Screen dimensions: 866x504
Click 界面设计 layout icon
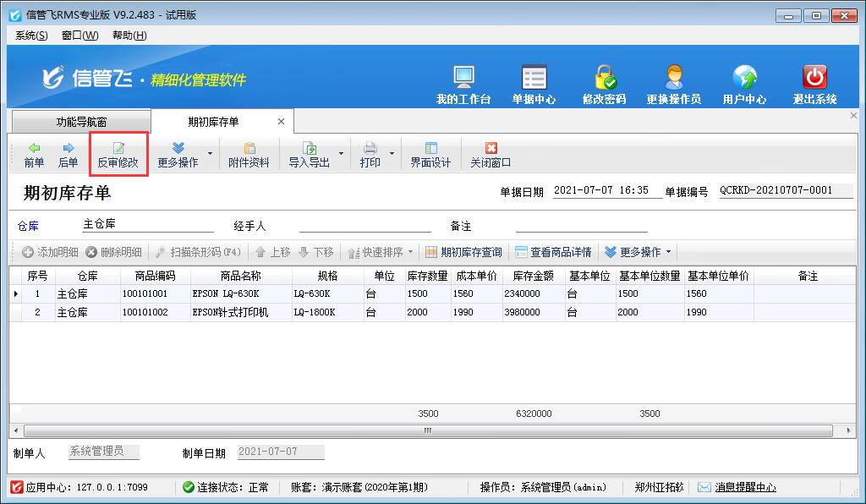click(x=430, y=154)
